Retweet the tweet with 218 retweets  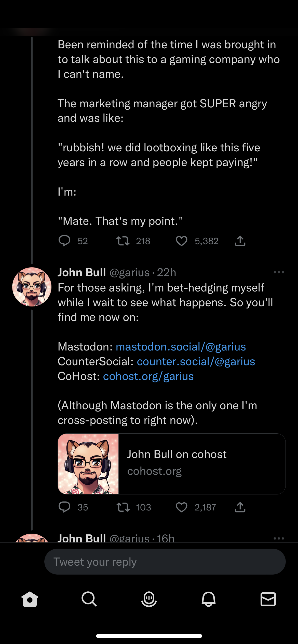pyautogui.click(x=123, y=241)
